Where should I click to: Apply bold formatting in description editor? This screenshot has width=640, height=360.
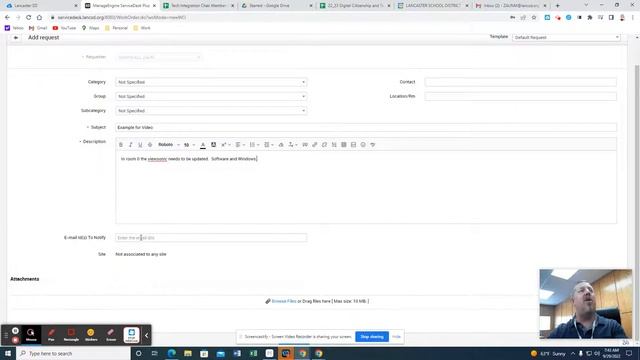[121, 145]
